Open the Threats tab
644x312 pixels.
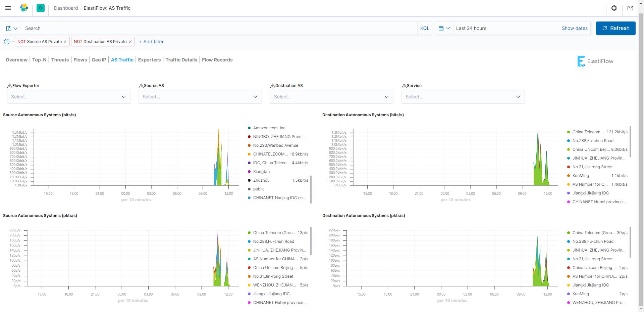[x=60, y=60]
